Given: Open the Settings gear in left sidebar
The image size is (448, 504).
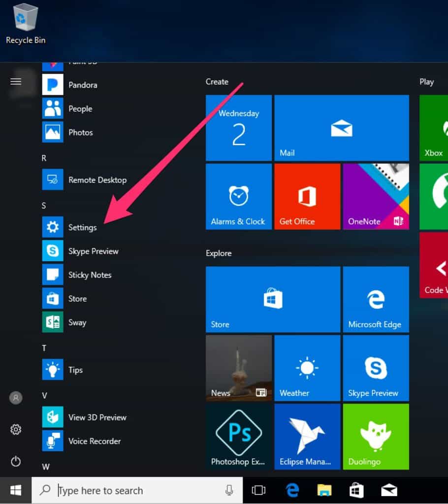Looking at the screenshot, I should 16,429.
